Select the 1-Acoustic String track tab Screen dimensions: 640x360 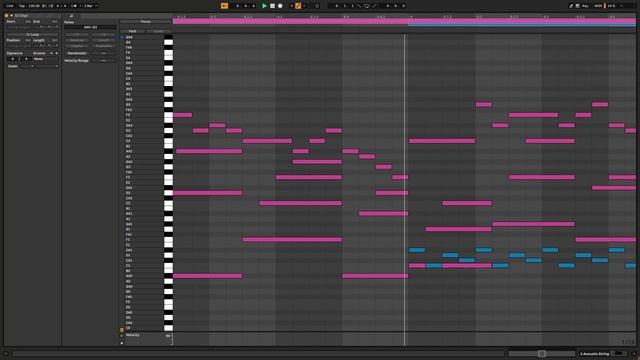pos(595,354)
